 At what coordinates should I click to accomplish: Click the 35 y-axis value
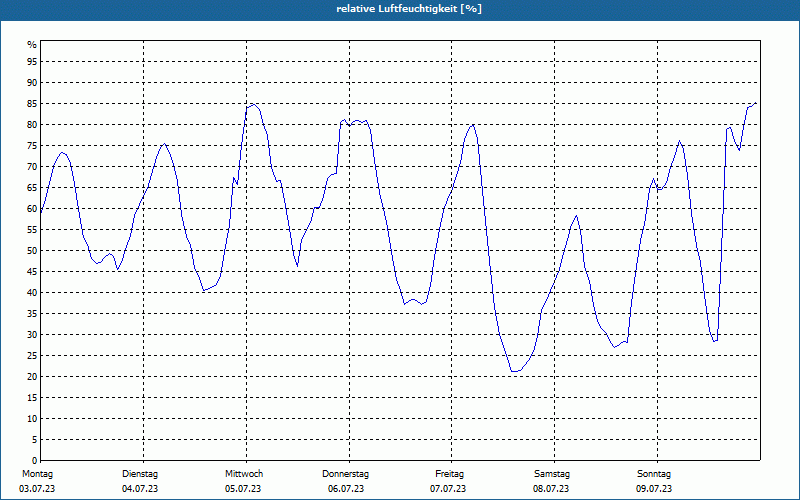32,314
